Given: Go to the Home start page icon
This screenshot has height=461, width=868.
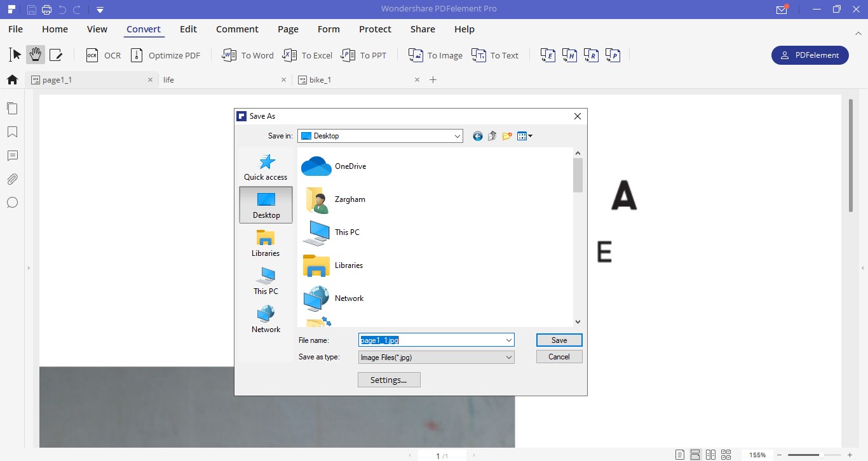Looking at the screenshot, I should point(11,80).
